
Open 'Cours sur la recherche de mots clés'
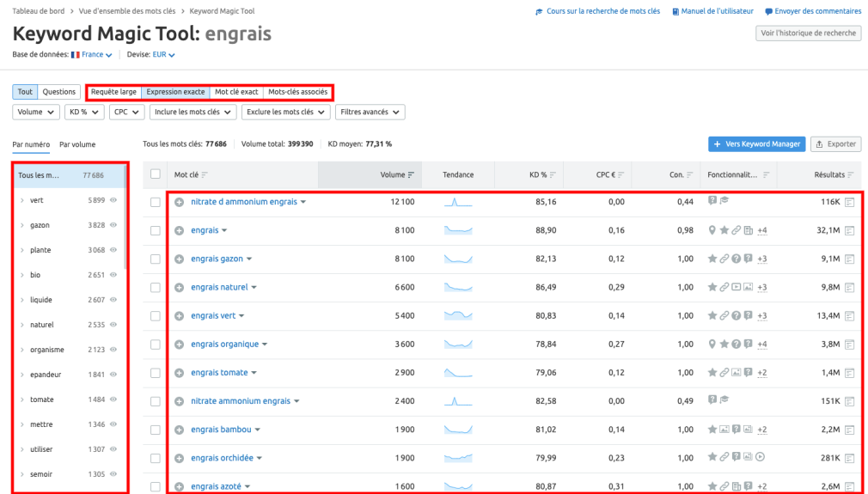click(598, 11)
